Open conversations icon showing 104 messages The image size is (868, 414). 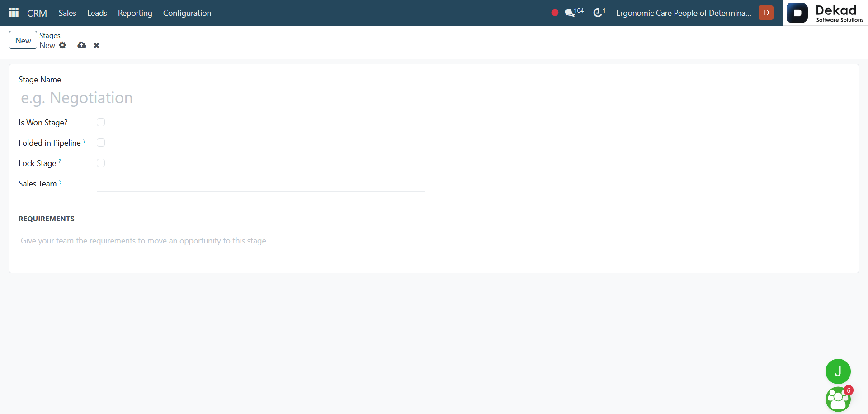(574, 13)
